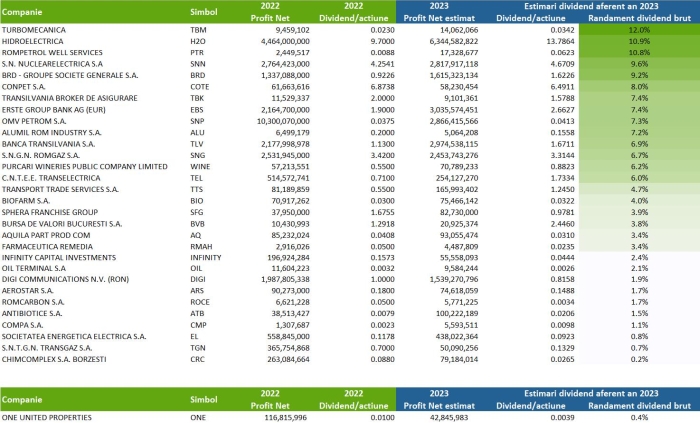This screenshot has width=700, height=423.
Task: Click the OIL TERMINAL S.A cell
Action: (x=33, y=268)
